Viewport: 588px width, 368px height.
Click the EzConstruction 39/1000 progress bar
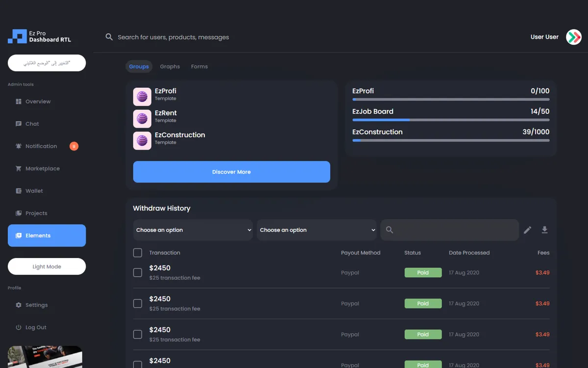451,140
